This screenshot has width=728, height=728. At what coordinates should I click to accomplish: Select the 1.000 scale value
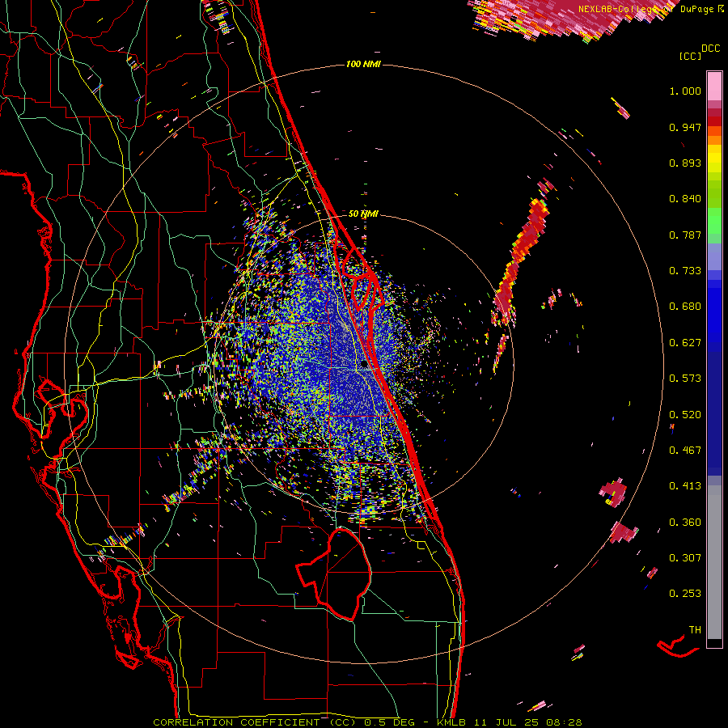click(x=685, y=91)
